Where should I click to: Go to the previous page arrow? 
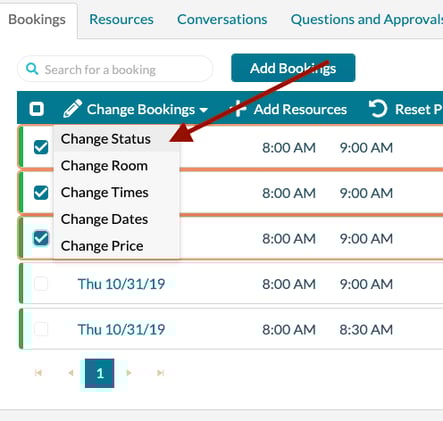71,373
